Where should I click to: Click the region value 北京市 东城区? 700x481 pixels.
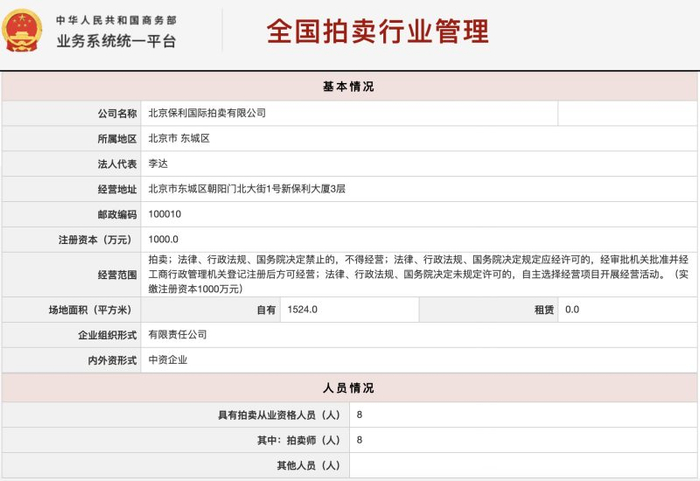point(179,138)
